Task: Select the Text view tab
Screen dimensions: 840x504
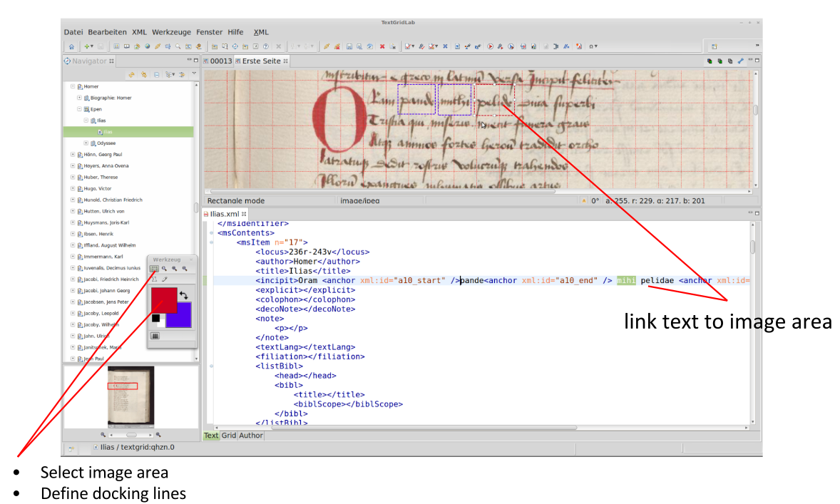Action: [211, 436]
